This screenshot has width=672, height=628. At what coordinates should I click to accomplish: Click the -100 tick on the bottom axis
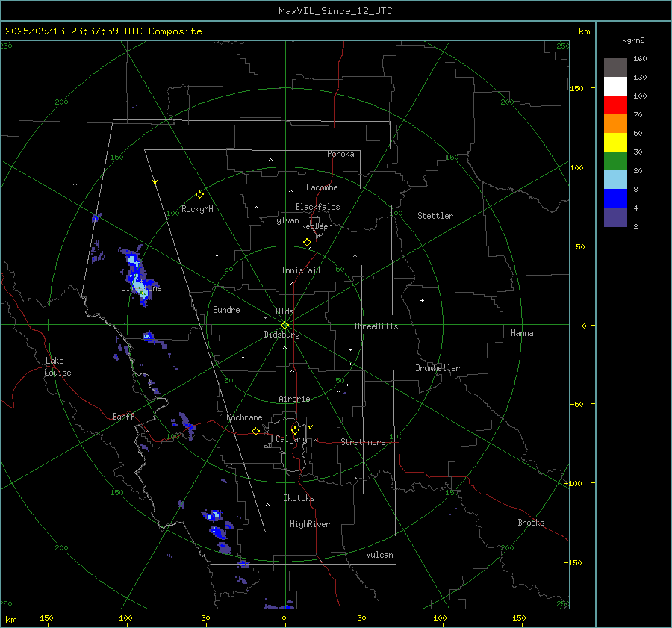coord(123,618)
